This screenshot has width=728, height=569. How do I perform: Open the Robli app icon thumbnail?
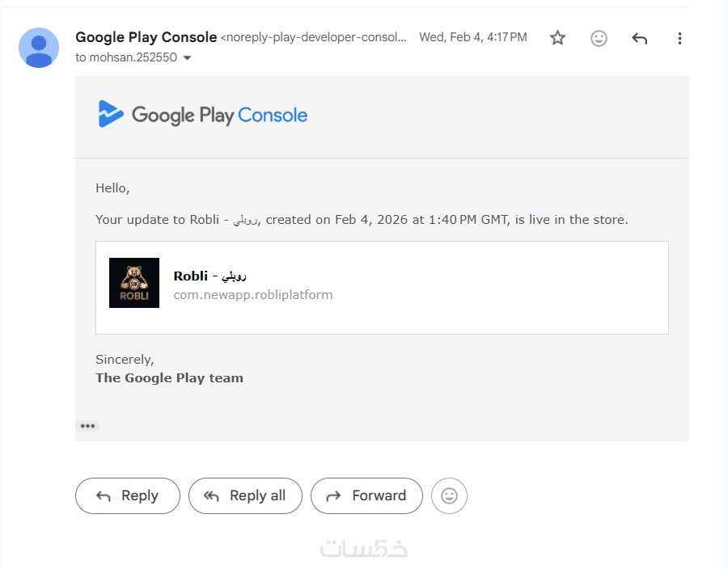134,283
